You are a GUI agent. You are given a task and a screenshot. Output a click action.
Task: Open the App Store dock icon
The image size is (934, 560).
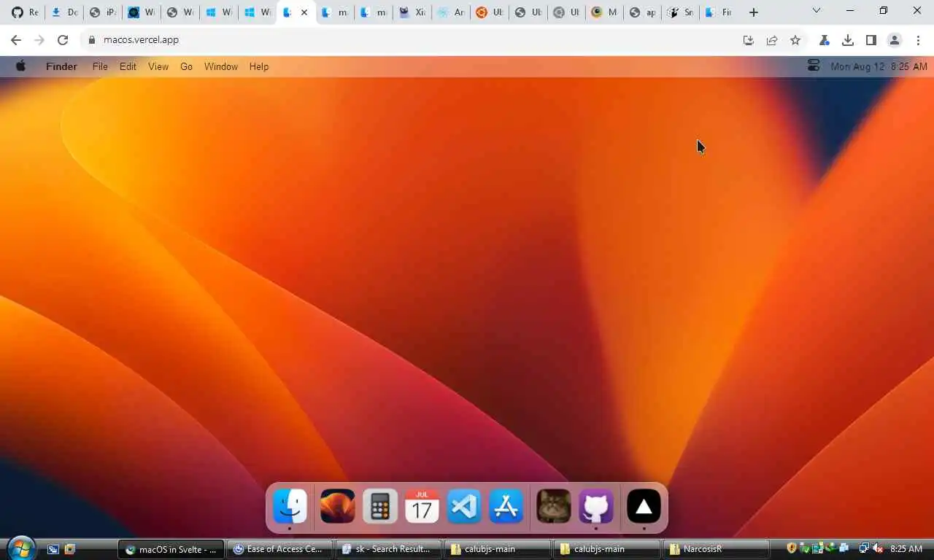pos(506,506)
